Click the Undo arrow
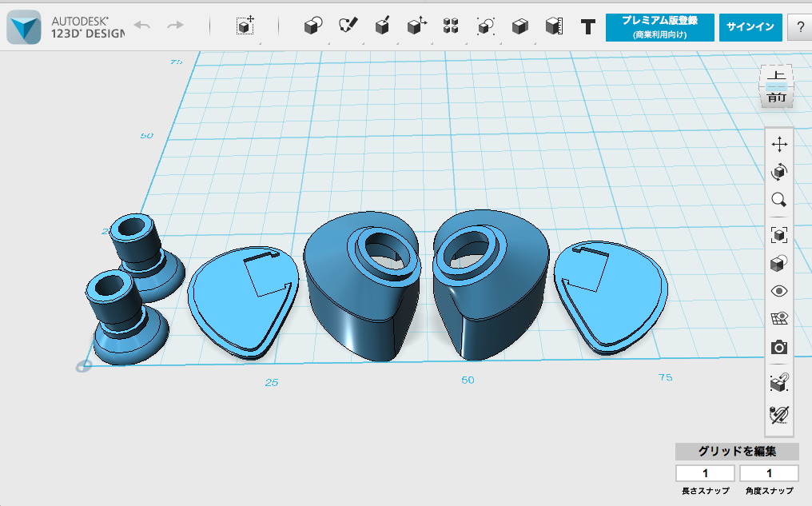This screenshot has height=506, width=812. pos(142,25)
